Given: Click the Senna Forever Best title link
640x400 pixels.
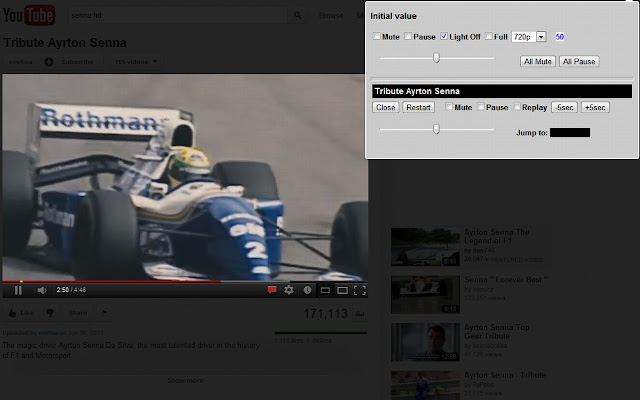Looking at the screenshot, I should tap(506, 280).
